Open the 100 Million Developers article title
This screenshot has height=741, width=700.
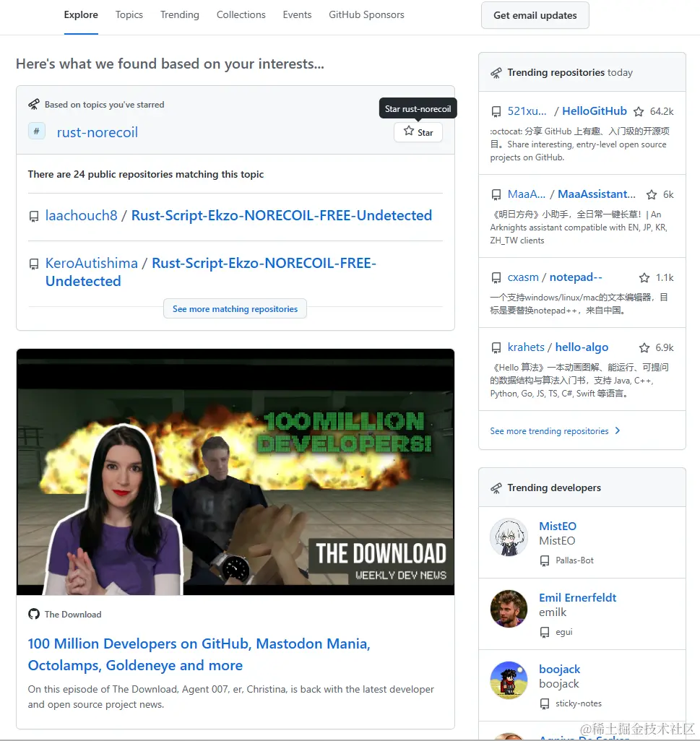coord(199,654)
